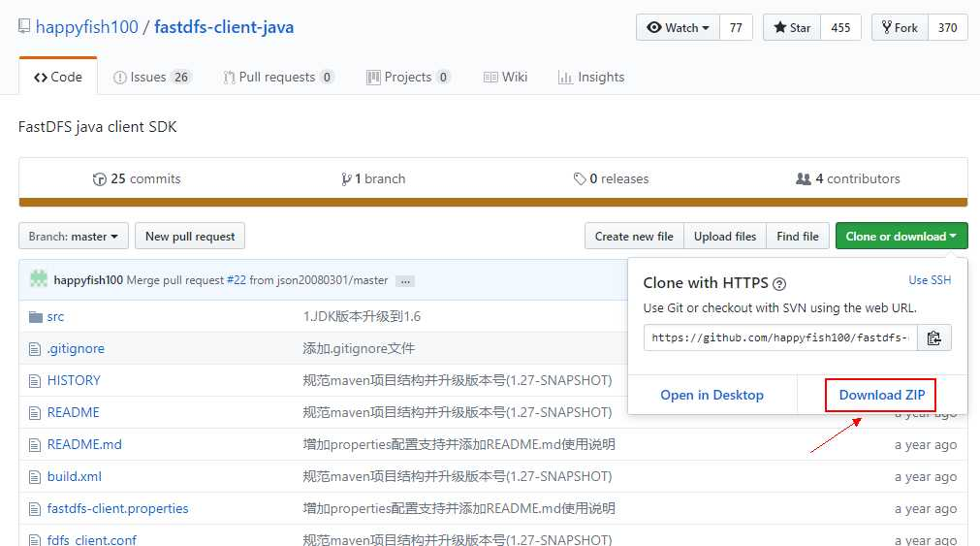Collapse the Clone or download dropdown
980x546 pixels.
pos(901,237)
